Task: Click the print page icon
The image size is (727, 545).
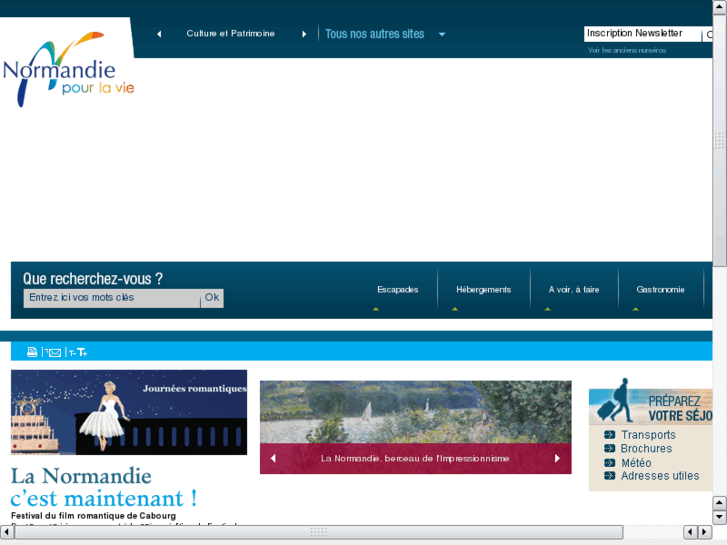Action: coord(32,352)
